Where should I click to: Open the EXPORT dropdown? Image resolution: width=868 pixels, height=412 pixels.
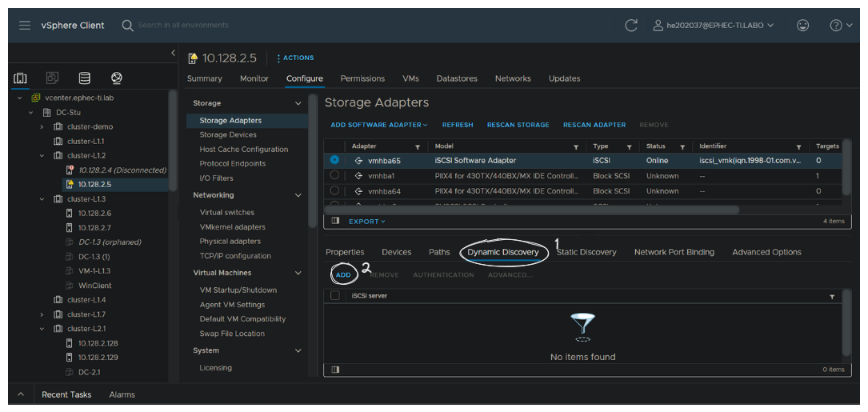pyautogui.click(x=367, y=221)
